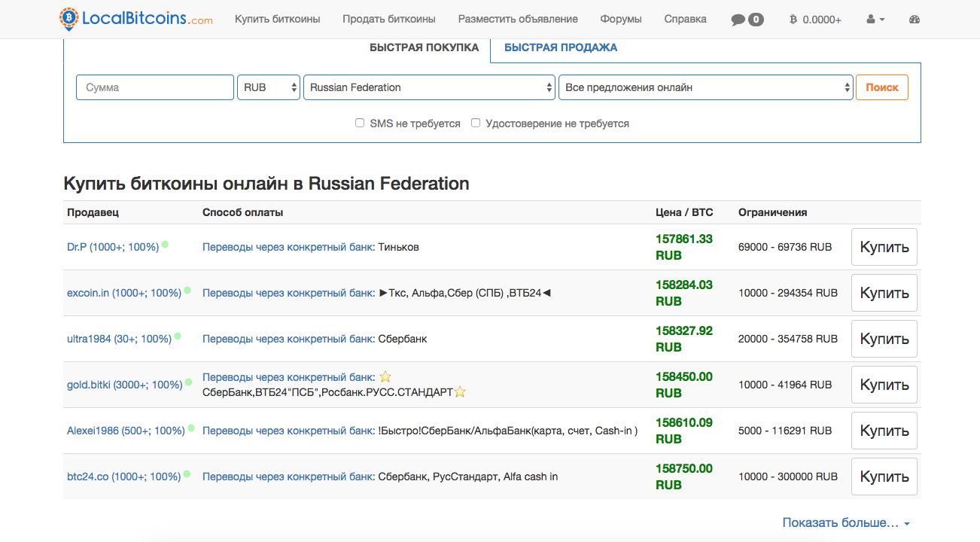Click the LocalBitcoins logo icon
This screenshot has width=980, height=542.
click(68, 19)
